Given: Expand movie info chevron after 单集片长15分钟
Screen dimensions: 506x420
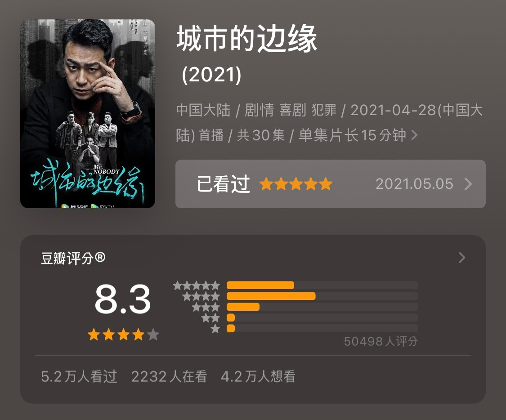Looking at the screenshot, I should click(x=415, y=135).
